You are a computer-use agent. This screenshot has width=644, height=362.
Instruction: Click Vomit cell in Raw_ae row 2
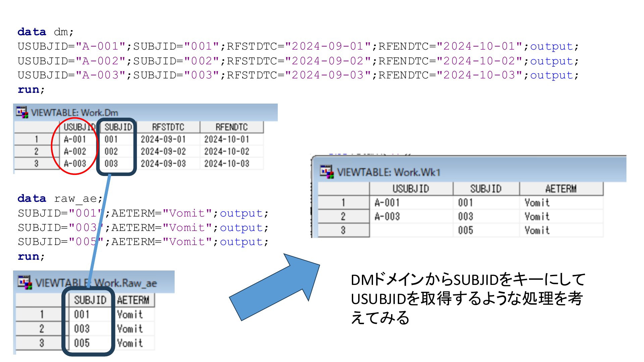tap(133, 329)
